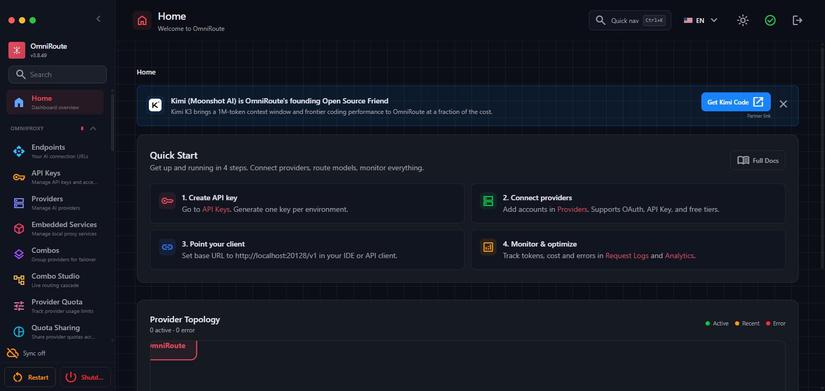Click the Combos layers icon
This screenshot has height=391, width=825.
(19, 255)
